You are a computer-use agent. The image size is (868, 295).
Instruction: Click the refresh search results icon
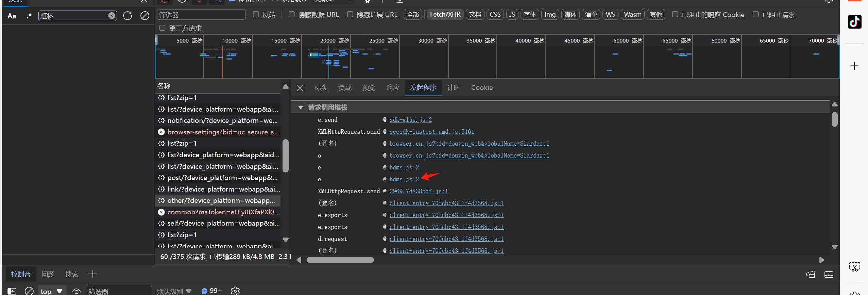point(127,16)
